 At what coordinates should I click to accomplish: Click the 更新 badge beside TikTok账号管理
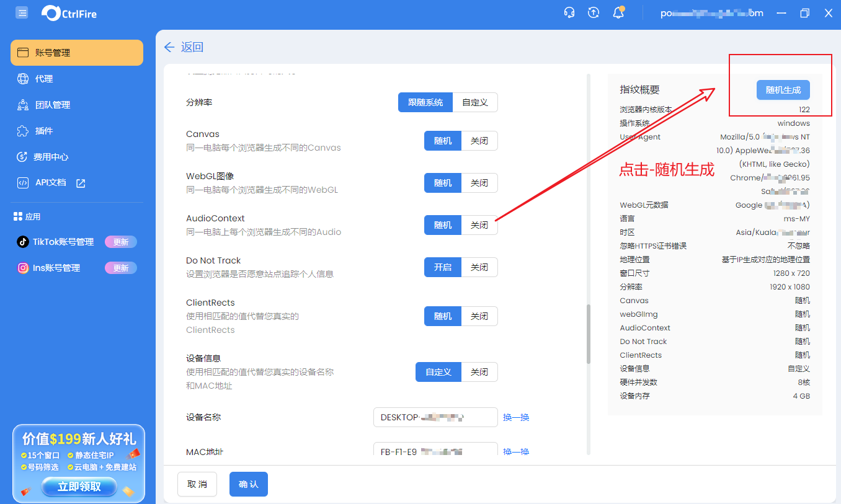click(x=121, y=242)
